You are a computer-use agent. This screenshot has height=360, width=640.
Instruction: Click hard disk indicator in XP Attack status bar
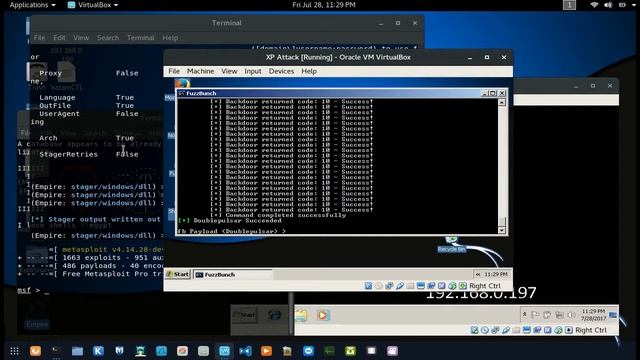(x=368, y=286)
